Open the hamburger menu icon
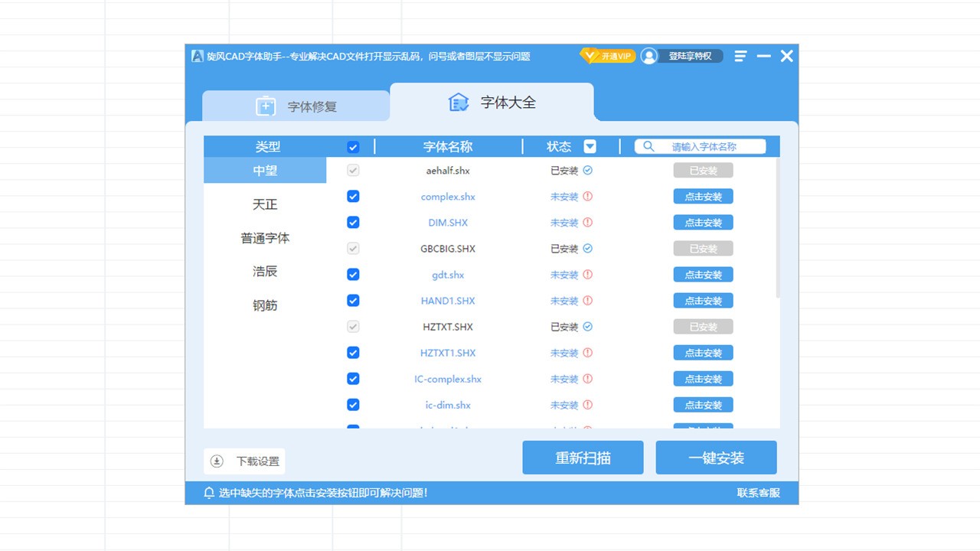Screen dimensions: 980x551 point(740,56)
